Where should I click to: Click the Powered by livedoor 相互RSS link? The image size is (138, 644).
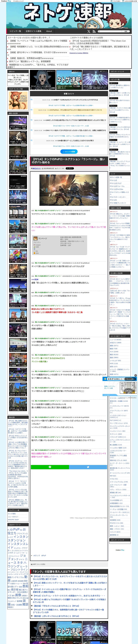point(79,53)
